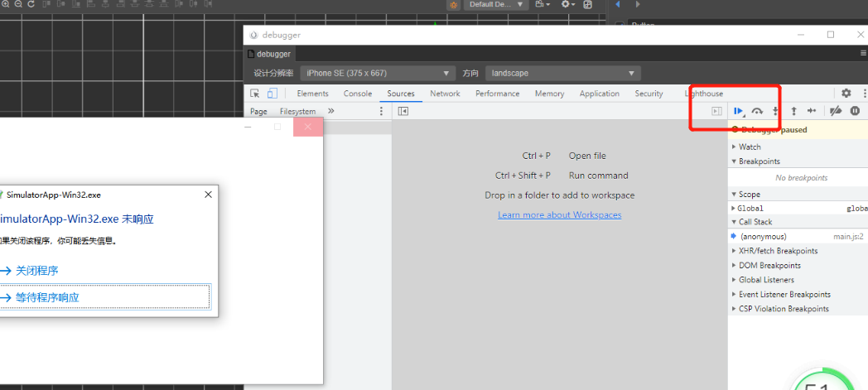Zoom out on the editor canvas
Screen dimensions: 868x390
pyautogui.click(x=18, y=4)
